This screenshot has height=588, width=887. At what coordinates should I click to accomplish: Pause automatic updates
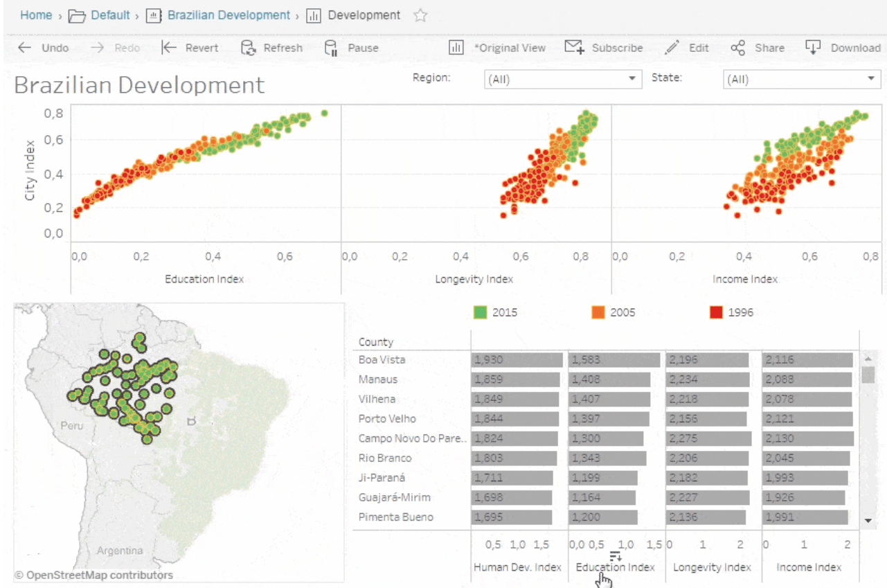(352, 48)
